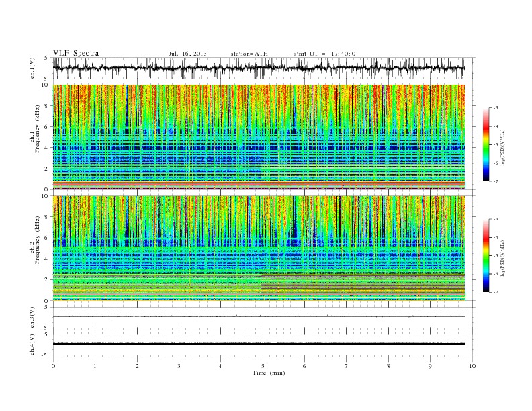Click the ch.1 color bar "log(PSD)(V²/Hz)" label
Viewport: 532px width, 411px height.
pyautogui.click(x=503, y=147)
